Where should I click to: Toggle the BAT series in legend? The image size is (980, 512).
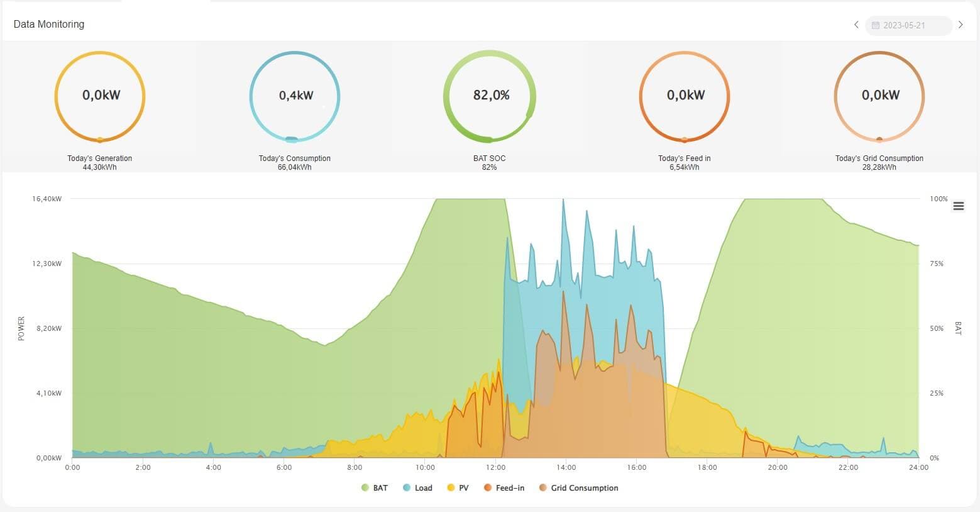click(x=375, y=488)
